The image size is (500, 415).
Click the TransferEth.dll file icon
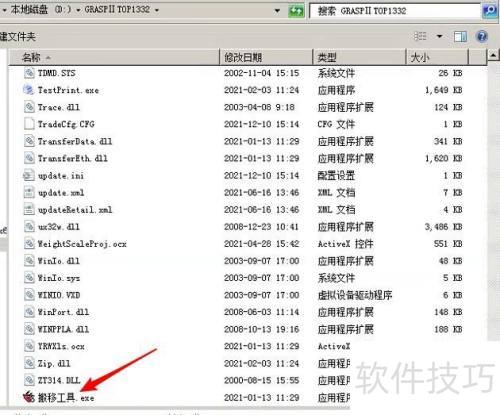tap(29, 158)
